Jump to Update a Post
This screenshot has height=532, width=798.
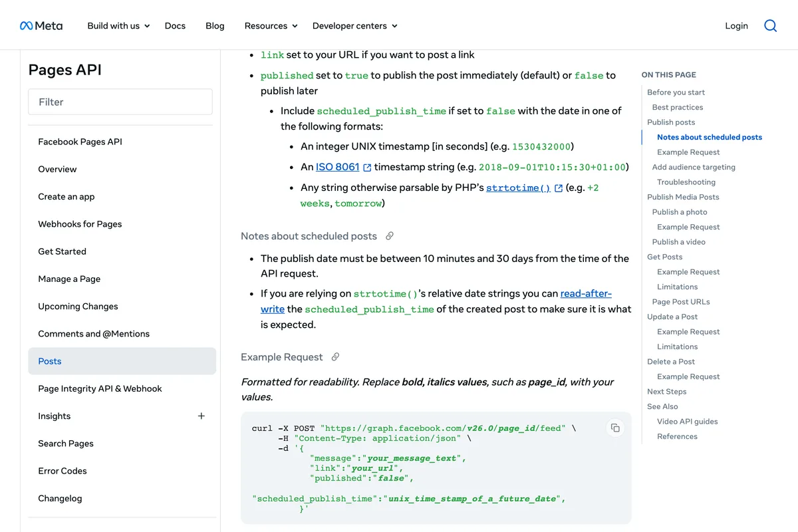pyautogui.click(x=672, y=317)
